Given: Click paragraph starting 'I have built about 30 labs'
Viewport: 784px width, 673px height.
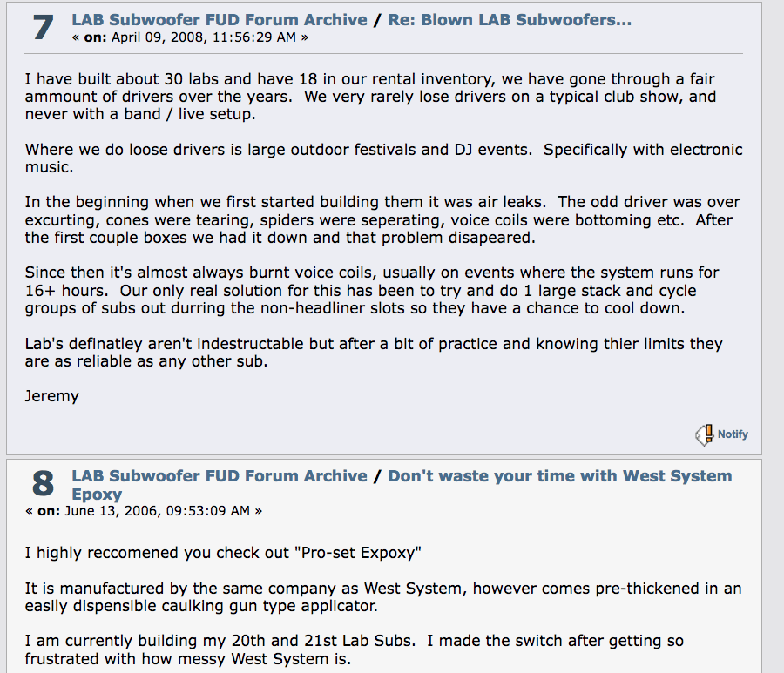Looking at the screenshot, I should click(370, 97).
